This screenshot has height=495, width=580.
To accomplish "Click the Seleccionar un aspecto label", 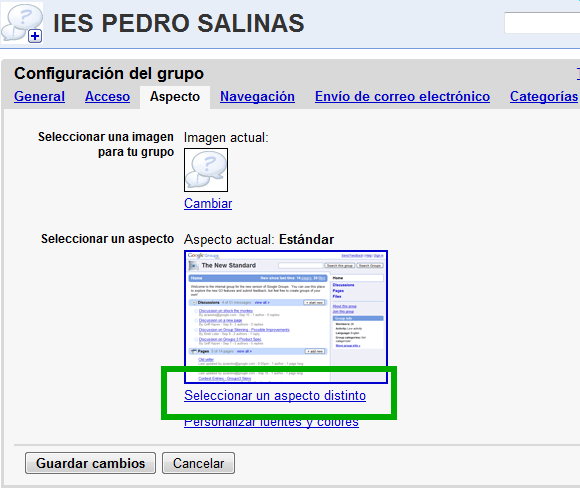I will [107, 239].
